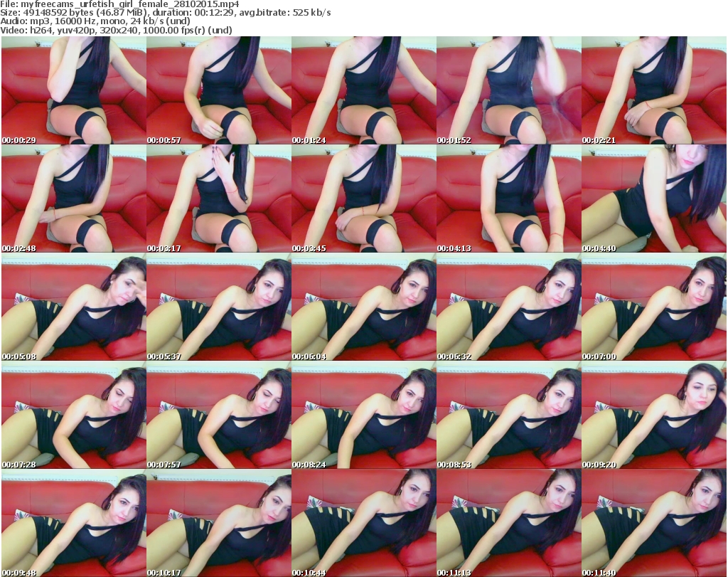Select the thumbnail stamped 00:00:57
The width and height of the screenshot is (728, 577).
[219, 90]
